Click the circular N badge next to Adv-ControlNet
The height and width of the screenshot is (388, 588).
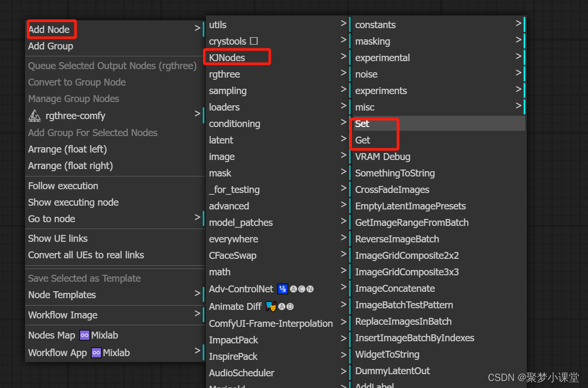pos(310,289)
